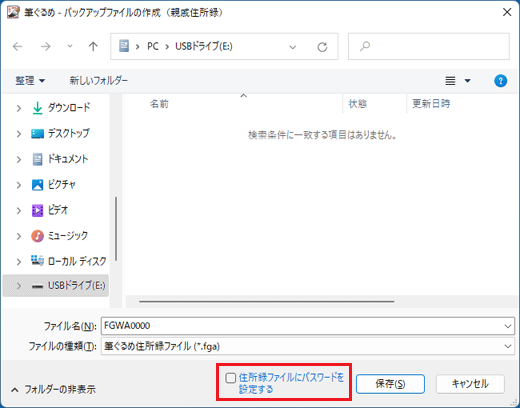Select ビデオ in the navigation pane
520x408 pixels.
(58, 210)
